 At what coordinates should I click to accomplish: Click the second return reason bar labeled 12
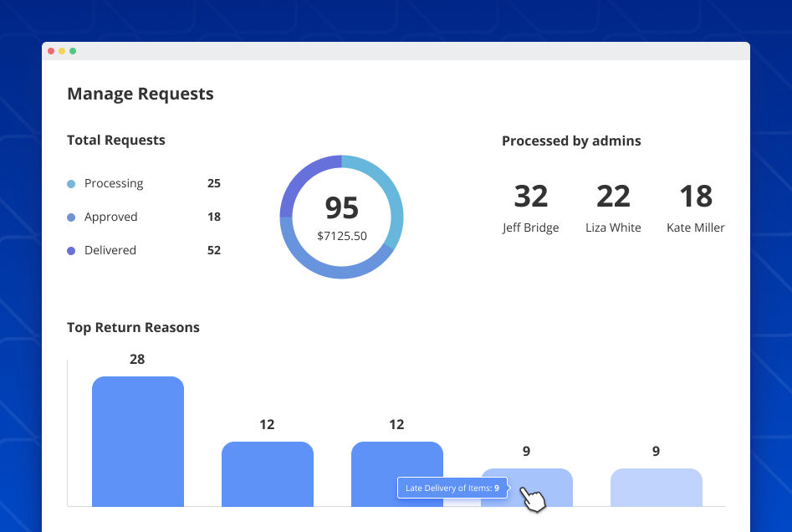[267, 473]
